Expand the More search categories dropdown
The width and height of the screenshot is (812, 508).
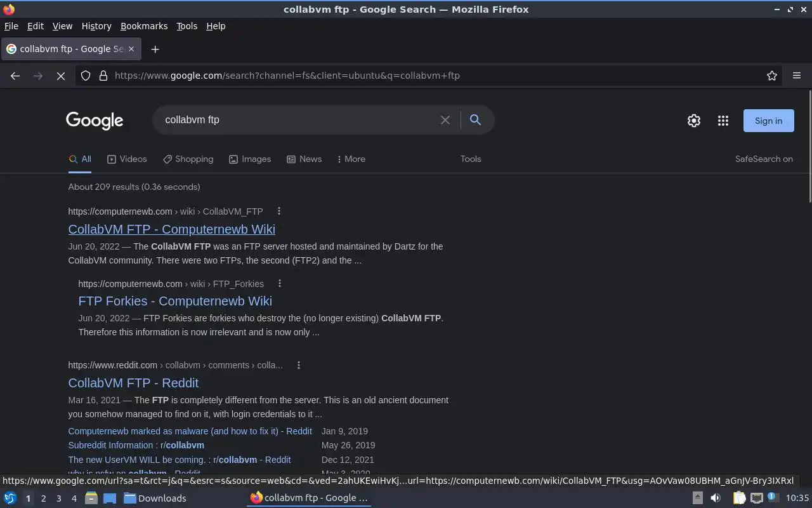coord(351,159)
